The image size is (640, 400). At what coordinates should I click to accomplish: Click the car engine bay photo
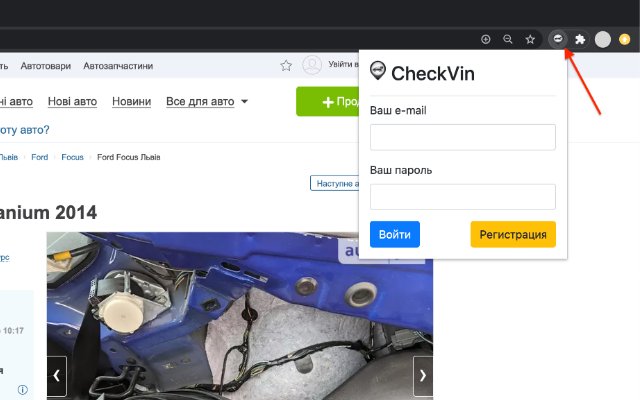pyautogui.click(x=240, y=316)
